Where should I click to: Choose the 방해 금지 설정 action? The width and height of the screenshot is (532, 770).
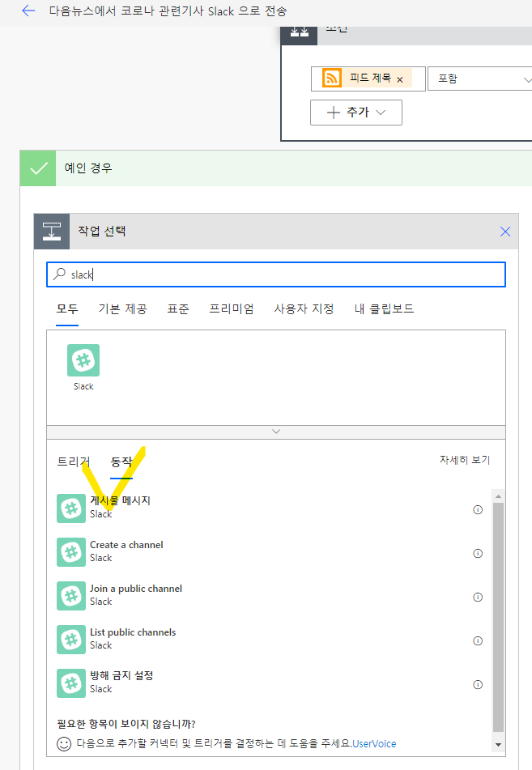point(270,683)
